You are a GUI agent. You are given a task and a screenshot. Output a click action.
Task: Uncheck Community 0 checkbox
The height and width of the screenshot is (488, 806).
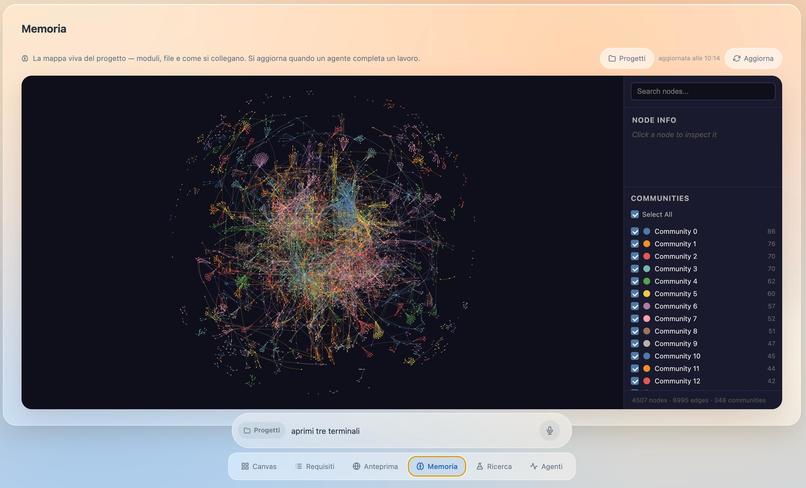(635, 231)
